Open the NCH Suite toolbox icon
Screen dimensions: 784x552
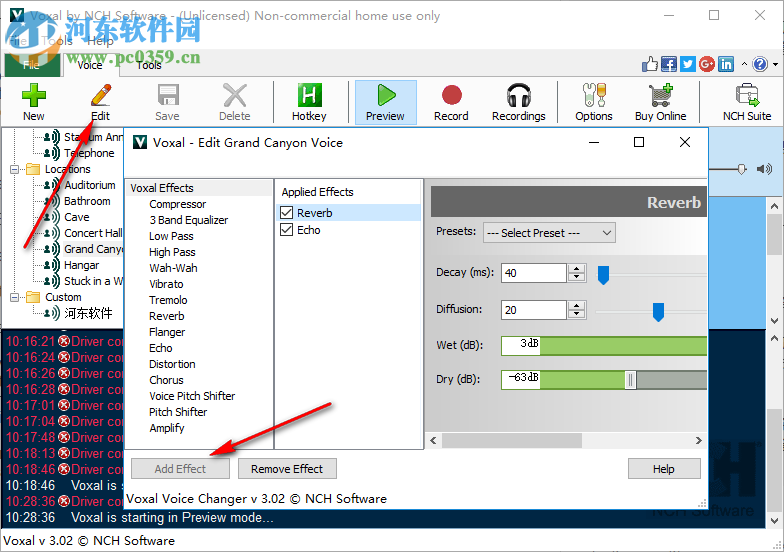(x=747, y=95)
